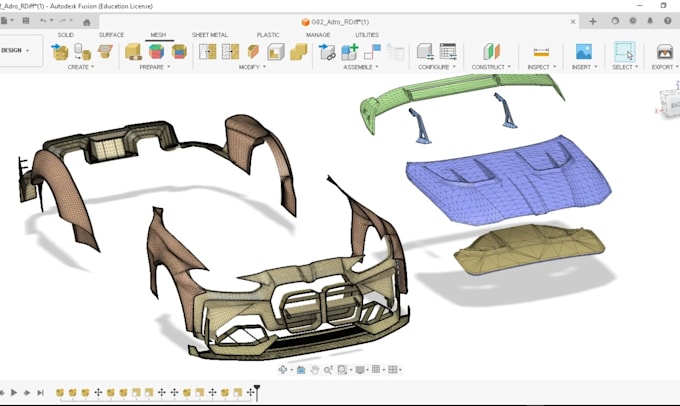The image size is (680, 406).
Task: Expand the INSERT dropdown
Action: pyautogui.click(x=585, y=67)
